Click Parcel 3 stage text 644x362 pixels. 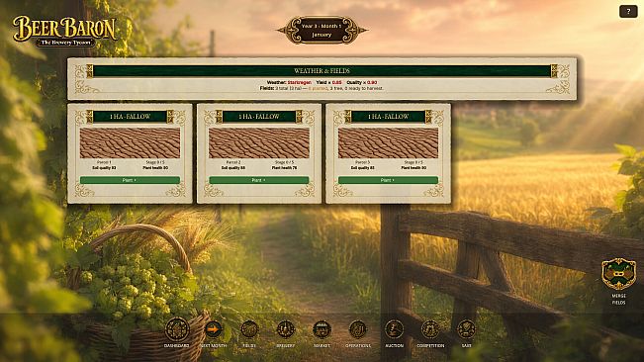pos(414,162)
